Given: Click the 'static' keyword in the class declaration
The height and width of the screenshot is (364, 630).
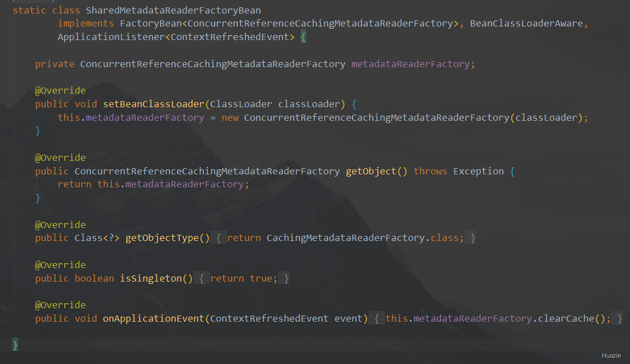Looking at the screenshot, I should coord(29,10).
